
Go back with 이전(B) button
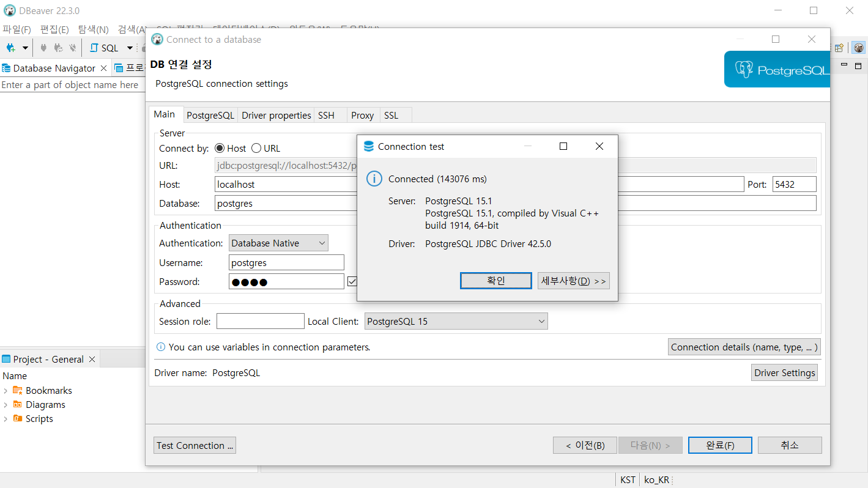click(584, 445)
